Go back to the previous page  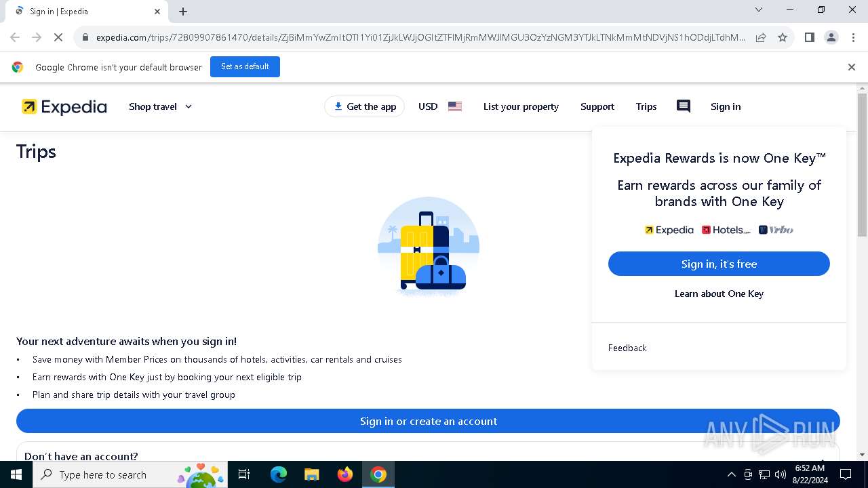[15, 37]
